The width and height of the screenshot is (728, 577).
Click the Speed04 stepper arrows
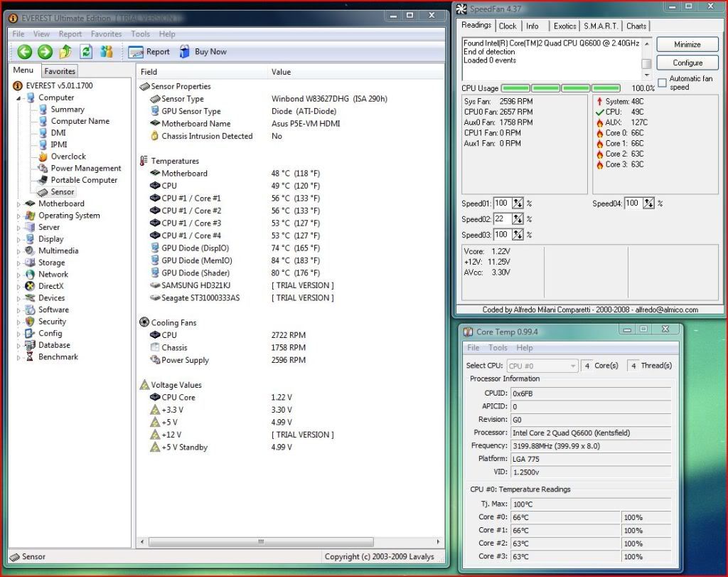pyautogui.click(x=648, y=203)
